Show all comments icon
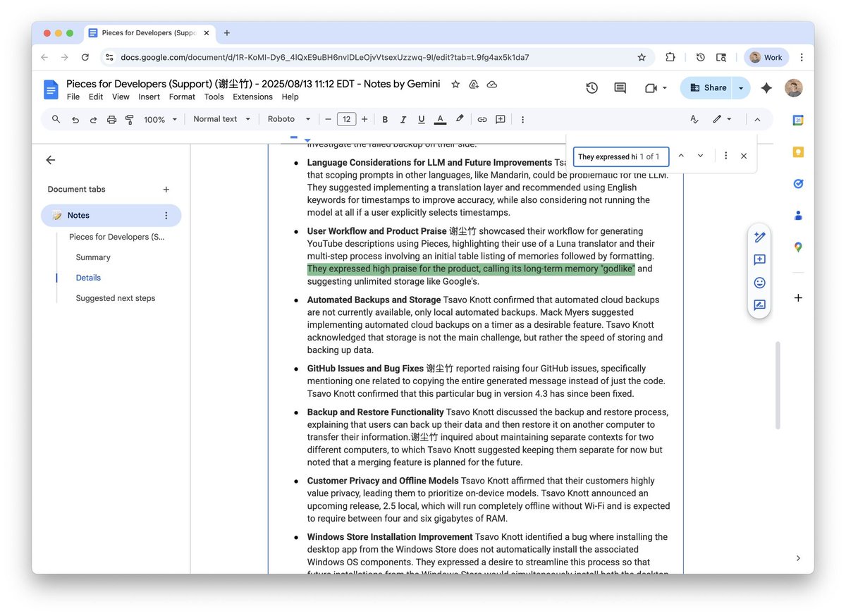 pyautogui.click(x=620, y=88)
